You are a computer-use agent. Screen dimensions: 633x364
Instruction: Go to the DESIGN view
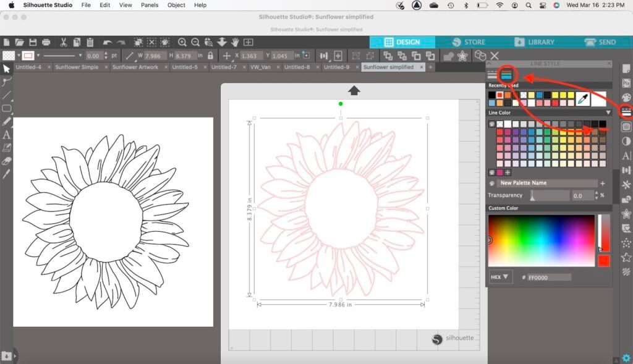pyautogui.click(x=402, y=42)
